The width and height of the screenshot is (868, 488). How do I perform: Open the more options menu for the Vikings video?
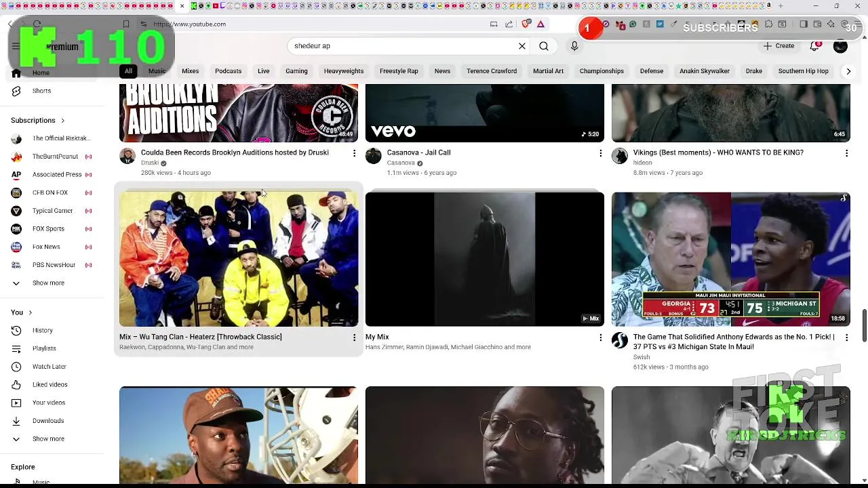pos(846,153)
